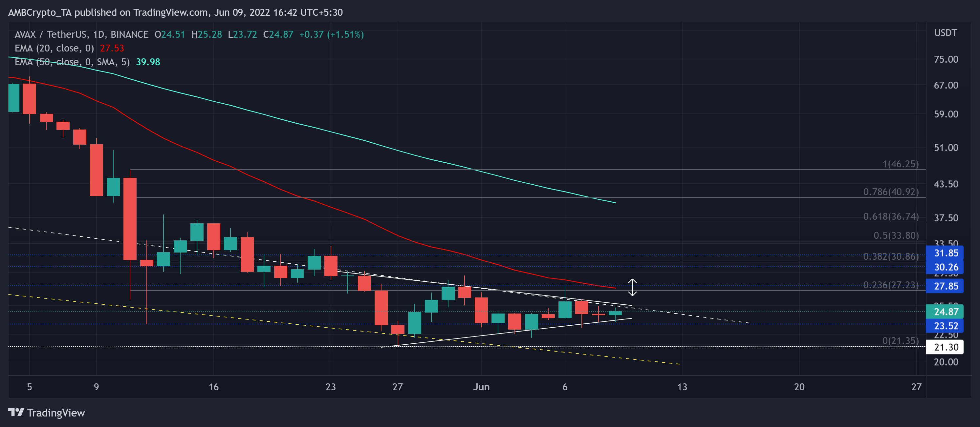Image resolution: width=980 pixels, height=427 pixels.
Task: Click the Fibonacci label 0.382(30.86)
Action: pyautogui.click(x=891, y=256)
